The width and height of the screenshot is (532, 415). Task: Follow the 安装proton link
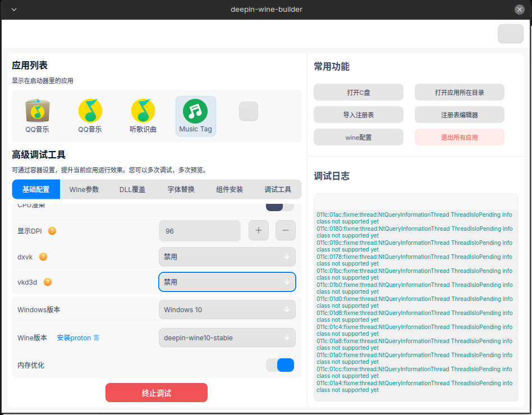(x=78, y=338)
